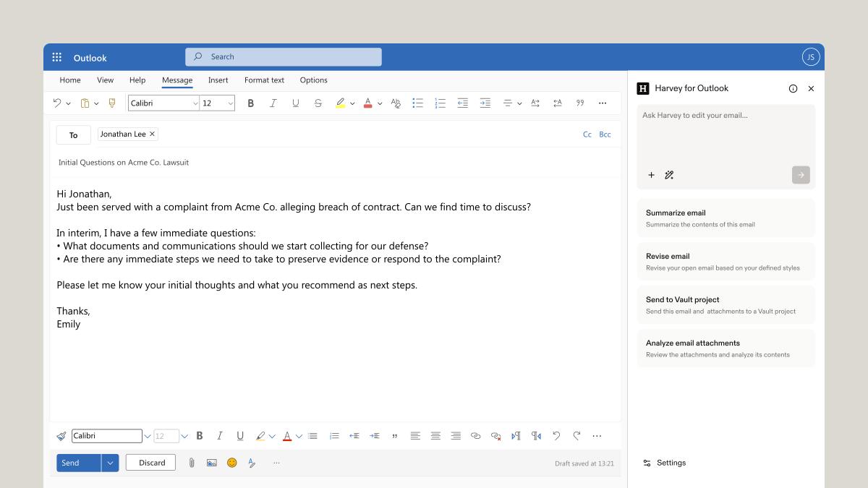The width and height of the screenshot is (868, 488).
Task: Toggle strikethrough in the top ribbon
Action: click(x=318, y=103)
